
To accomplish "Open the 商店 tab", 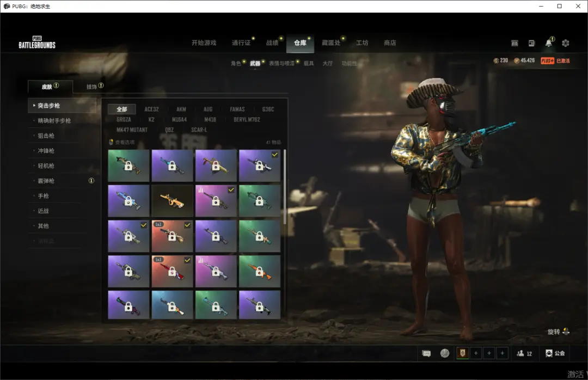I will click(x=390, y=43).
